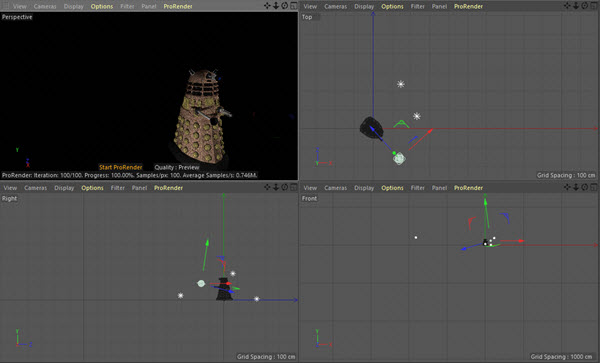Click the Front viewport pan/move icon

tap(567, 187)
